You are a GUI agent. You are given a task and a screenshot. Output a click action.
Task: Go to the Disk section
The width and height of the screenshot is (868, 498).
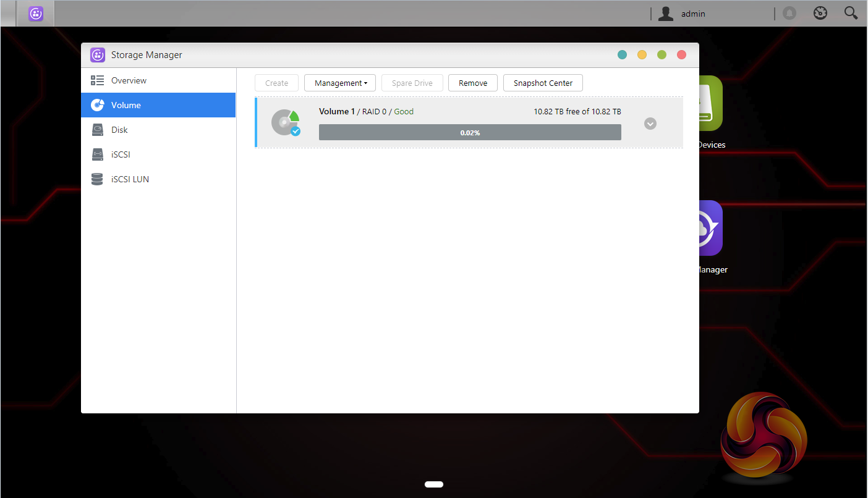(x=158, y=130)
